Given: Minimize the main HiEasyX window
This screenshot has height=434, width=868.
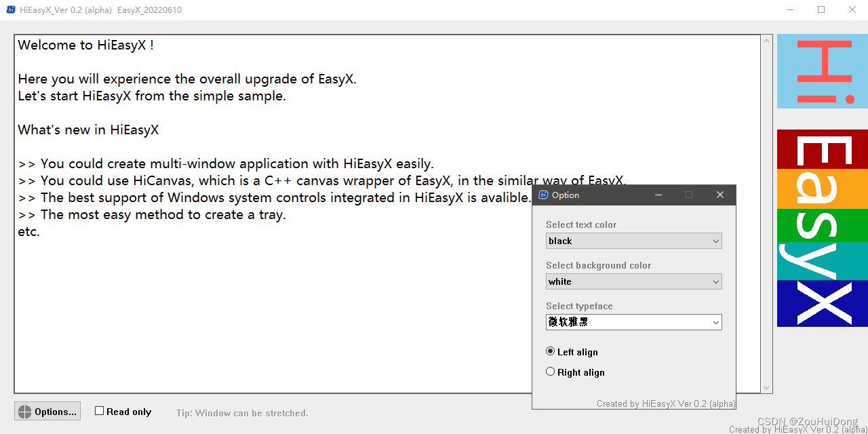Looking at the screenshot, I should pos(791,9).
